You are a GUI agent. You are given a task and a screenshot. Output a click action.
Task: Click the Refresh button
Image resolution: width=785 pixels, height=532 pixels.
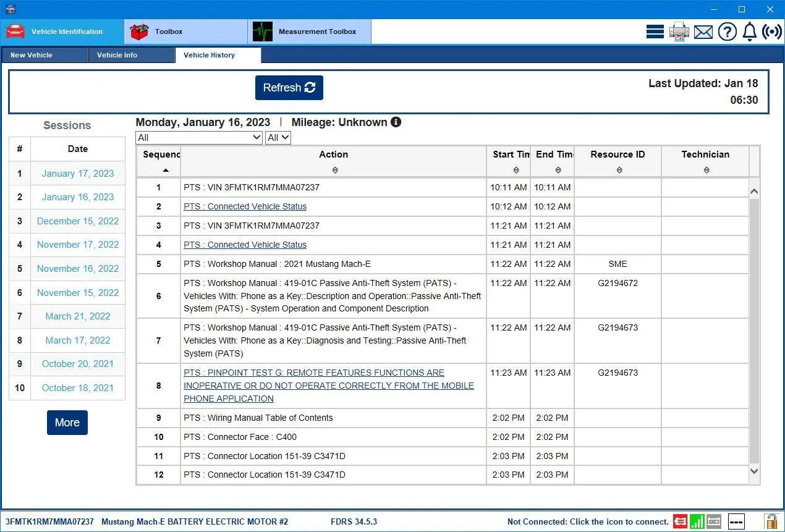289,88
